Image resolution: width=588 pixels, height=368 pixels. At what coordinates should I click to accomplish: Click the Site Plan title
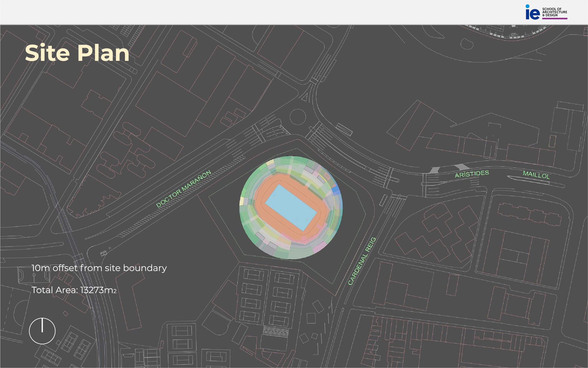pyautogui.click(x=77, y=53)
